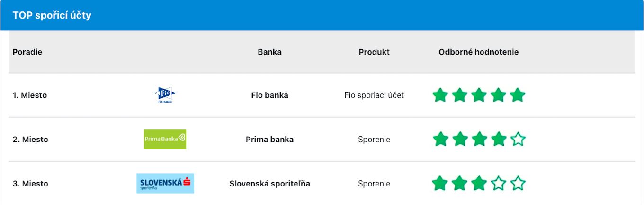Image resolution: width=644 pixels, height=205 pixels.
Task: Open the Slovenská sporiteľňa name link
Action: click(269, 183)
